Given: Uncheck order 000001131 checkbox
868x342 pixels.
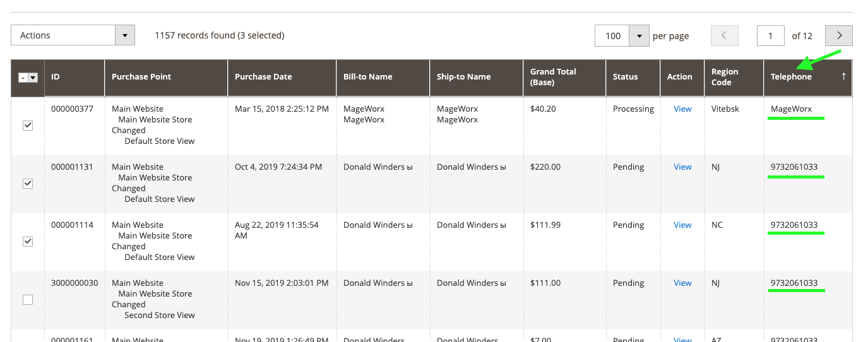Looking at the screenshot, I should coord(28,184).
